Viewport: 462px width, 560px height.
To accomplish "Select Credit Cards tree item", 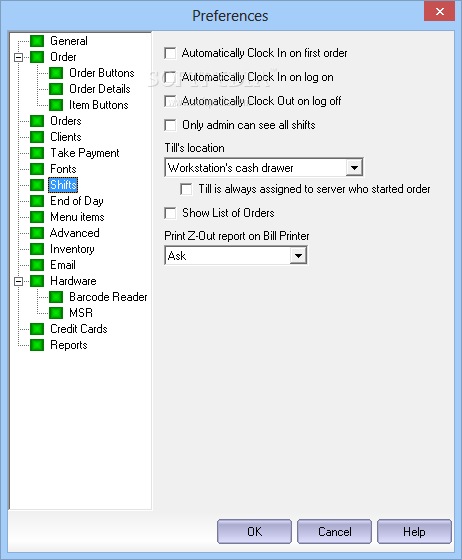I will coord(79,329).
